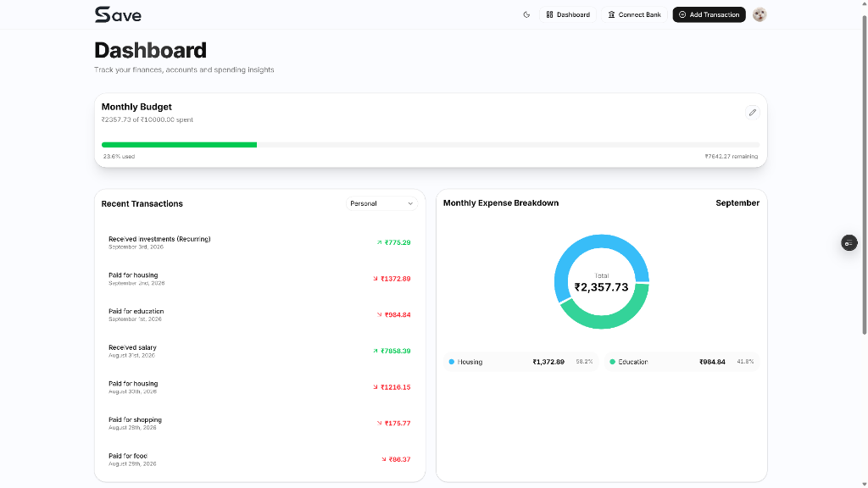Open the floating dark round widget
868x488 pixels.
coord(849,243)
